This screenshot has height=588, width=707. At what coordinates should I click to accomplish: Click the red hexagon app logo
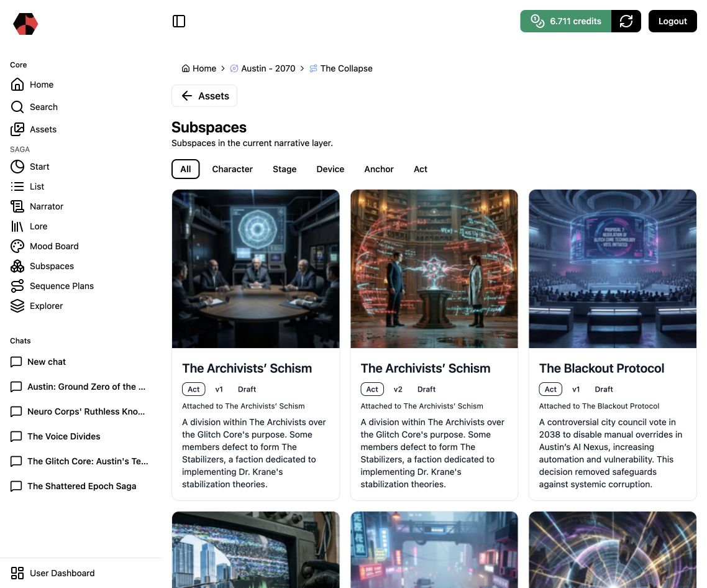click(x=25, y=24)
